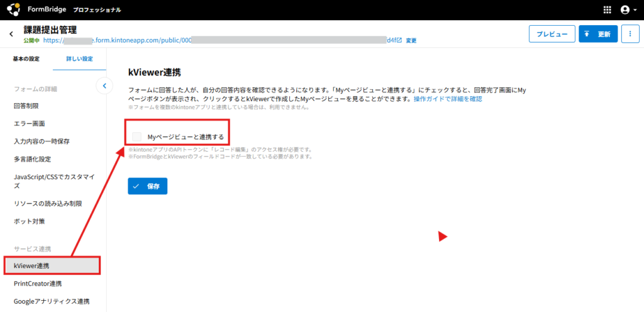Click the 変更 link next to URL
This screenshot has height=312, width=644.
[x=411, y=40]
